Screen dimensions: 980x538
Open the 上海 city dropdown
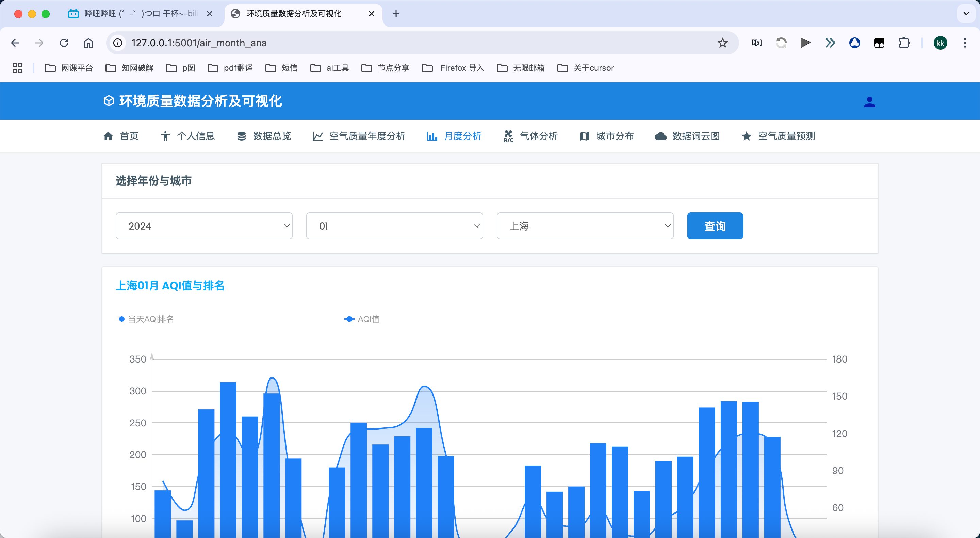(x=585, y=226)
